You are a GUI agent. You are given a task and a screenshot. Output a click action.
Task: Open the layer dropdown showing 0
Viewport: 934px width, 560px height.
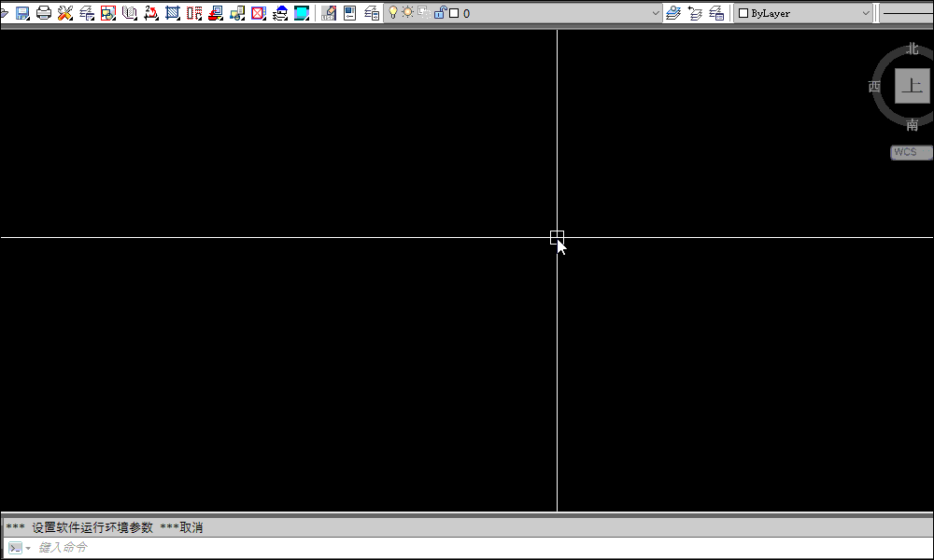coord(656,13)
